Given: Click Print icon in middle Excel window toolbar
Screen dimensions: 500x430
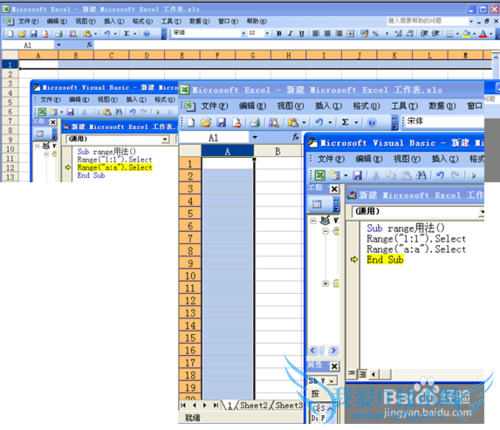Looking at the screenshot, I should click(x=255, y=123).
